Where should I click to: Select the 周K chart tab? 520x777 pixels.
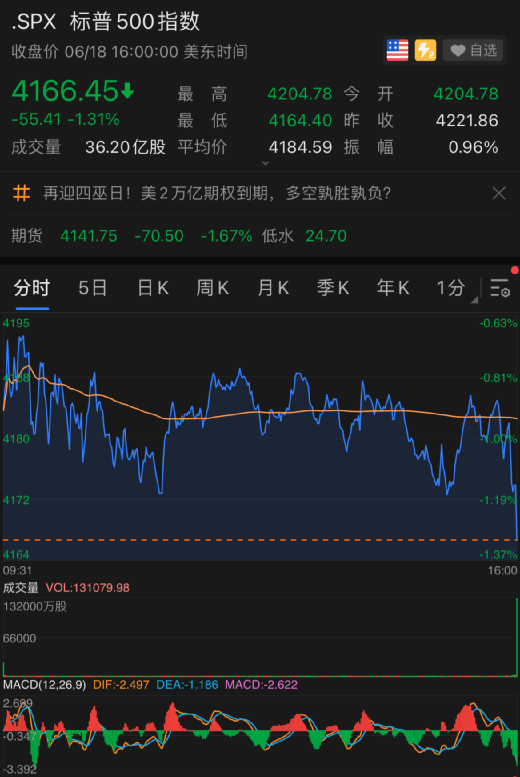tap(213, 287)
